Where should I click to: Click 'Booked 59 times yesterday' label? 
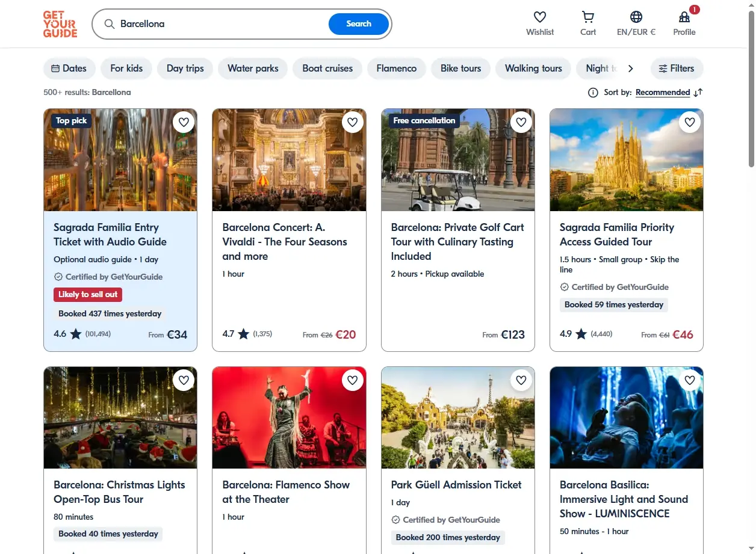(x=614, y=304)
